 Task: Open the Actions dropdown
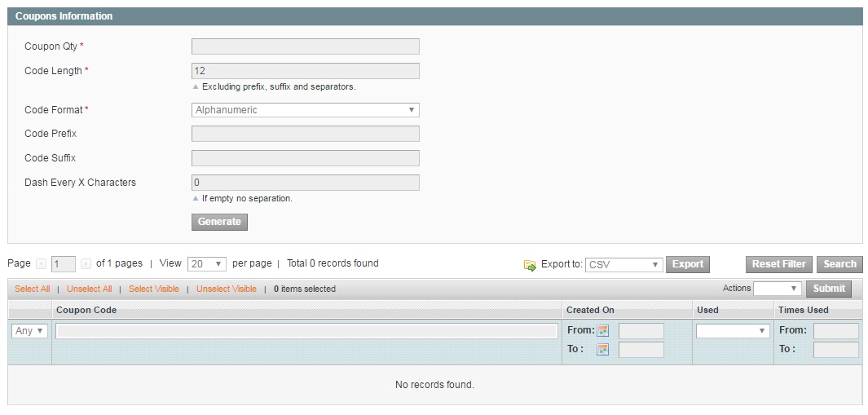click(777, 289)
